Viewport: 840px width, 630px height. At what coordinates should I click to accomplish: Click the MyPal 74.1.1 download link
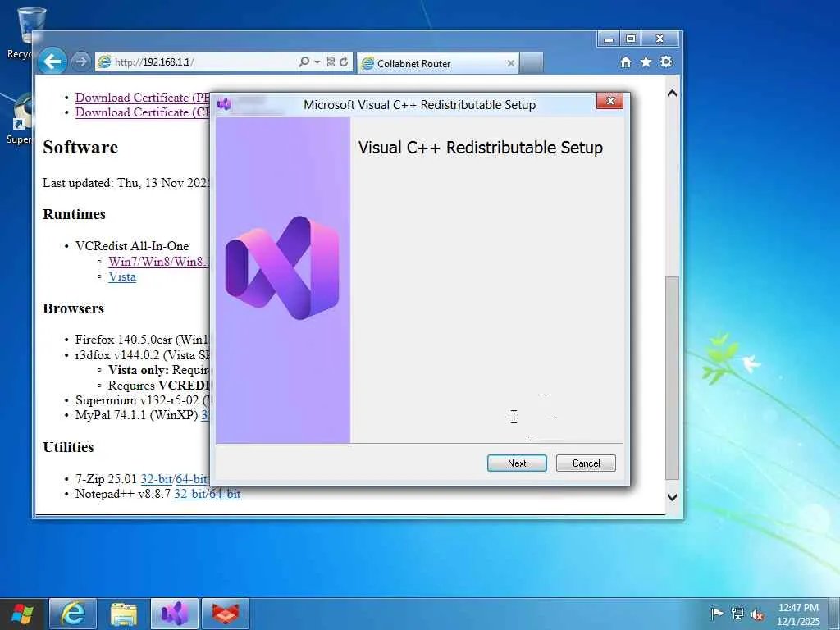click(x=205, y=415)
